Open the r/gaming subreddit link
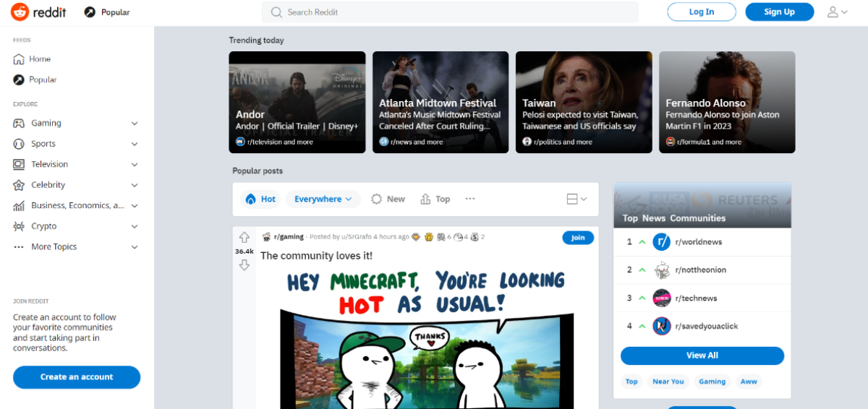This screenshot has width=868, height=409. pos(289,237)
